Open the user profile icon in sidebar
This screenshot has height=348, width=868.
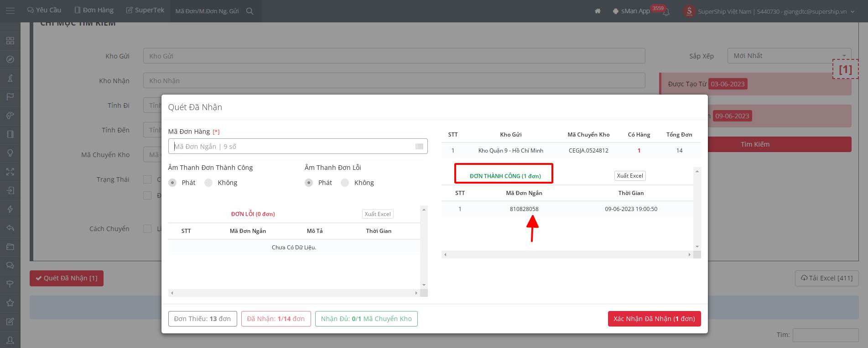(x=10, y=340)
